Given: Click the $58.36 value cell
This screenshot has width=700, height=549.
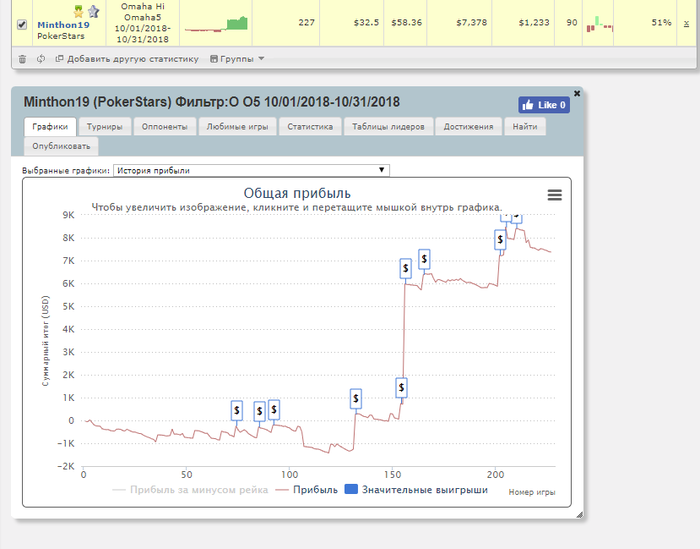Looking at the screenshot, I should click(x=406, y=23).
